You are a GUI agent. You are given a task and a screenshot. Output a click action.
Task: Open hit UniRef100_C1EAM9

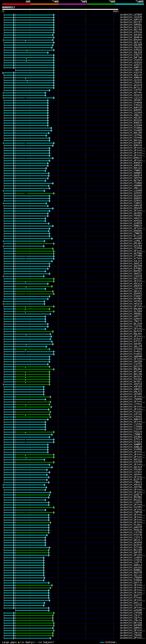tap(131, 191)
